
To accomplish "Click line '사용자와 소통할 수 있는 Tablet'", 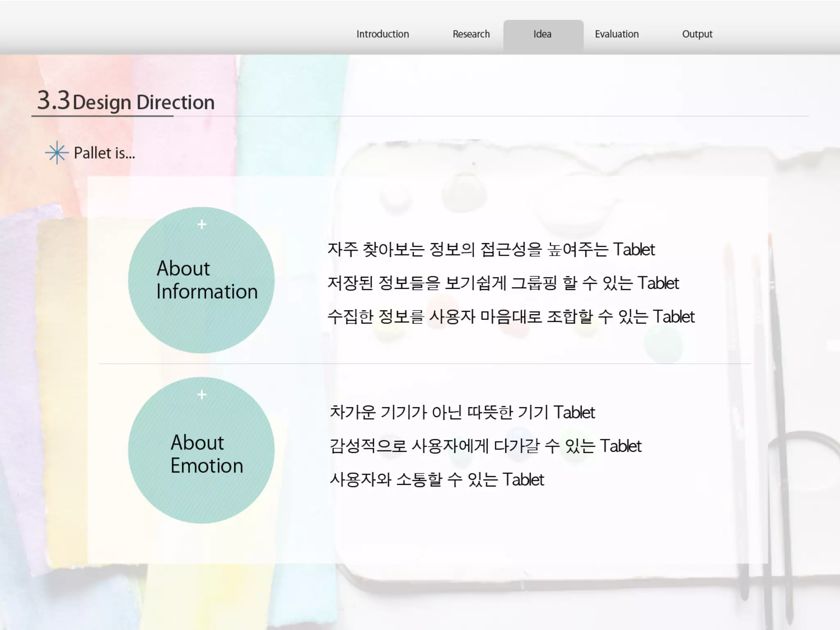I will click(436, 479).
